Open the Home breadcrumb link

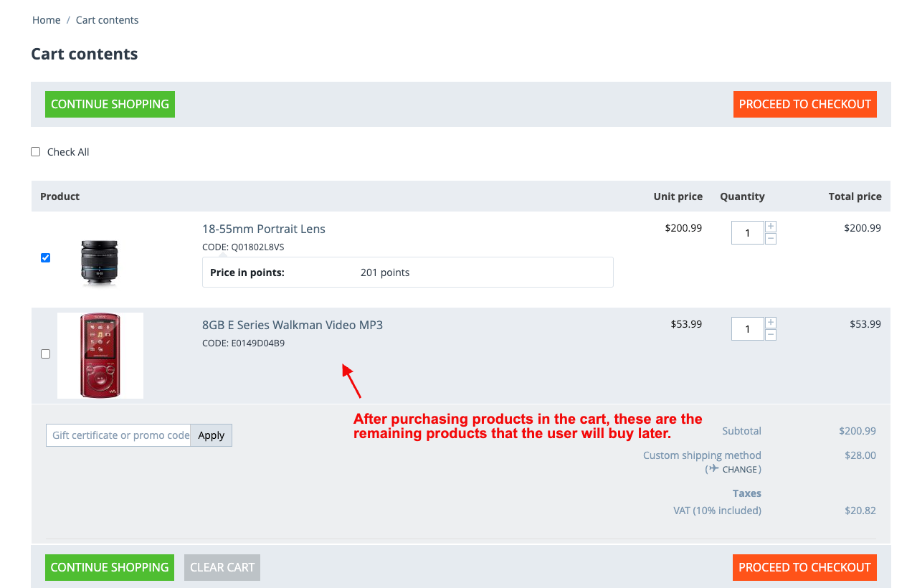tap(46, 20)
